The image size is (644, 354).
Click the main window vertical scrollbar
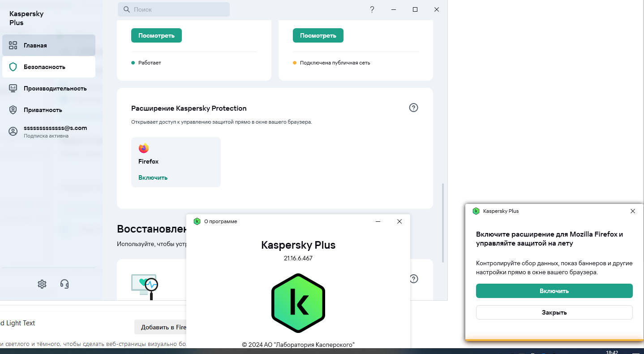(443, 222)
